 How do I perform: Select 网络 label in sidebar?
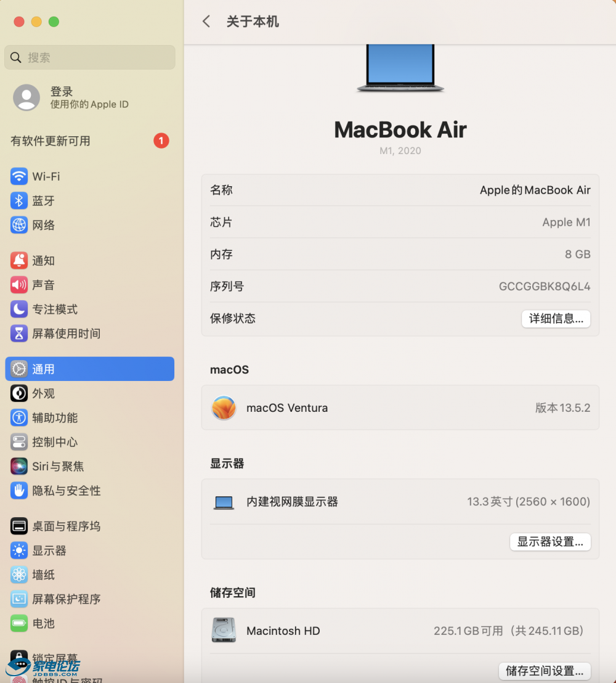[44, 225]
